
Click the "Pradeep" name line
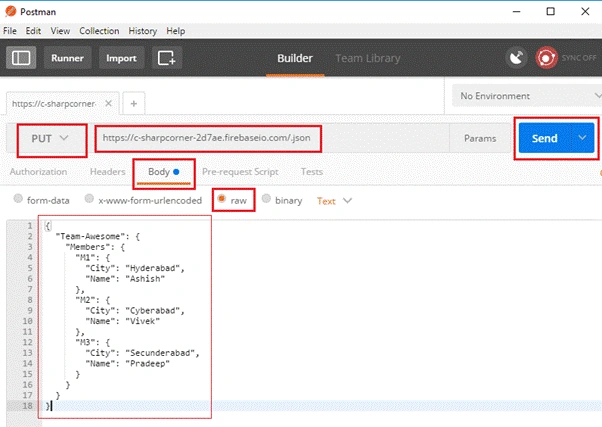[x=127, y=364]
